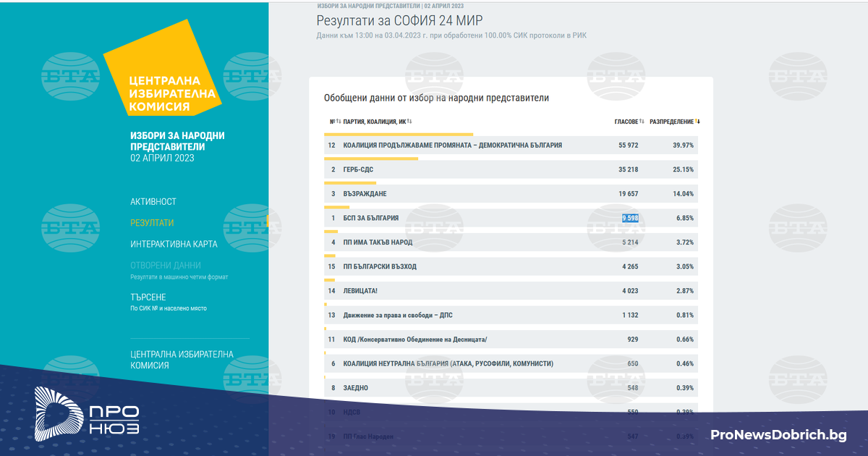This screenshot has height=456, width=868.
Task: Click the ПроНюз logo emblem
Action: (x=59, y=415)
